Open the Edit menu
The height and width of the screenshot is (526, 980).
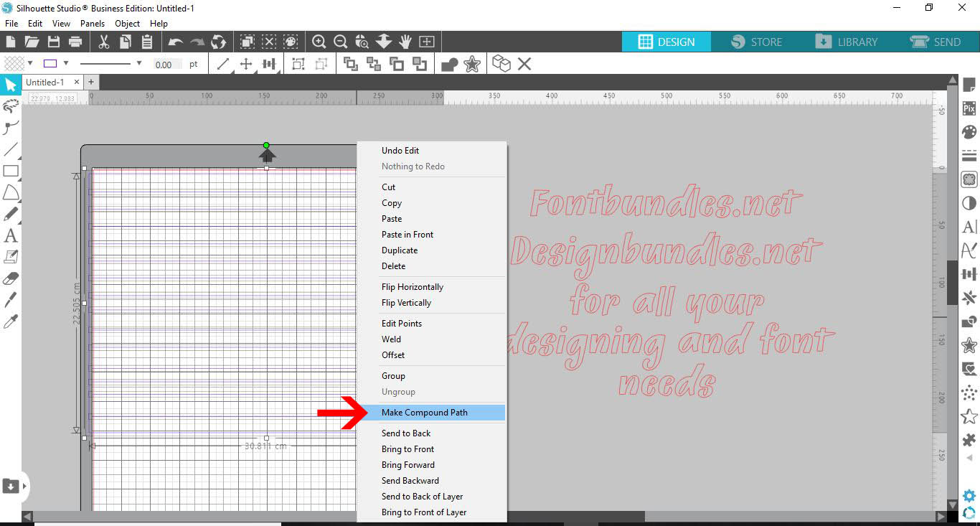click(35, 24)
